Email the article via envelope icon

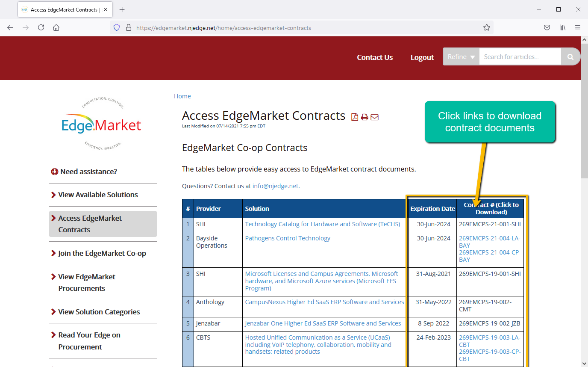tap(374, 117)
